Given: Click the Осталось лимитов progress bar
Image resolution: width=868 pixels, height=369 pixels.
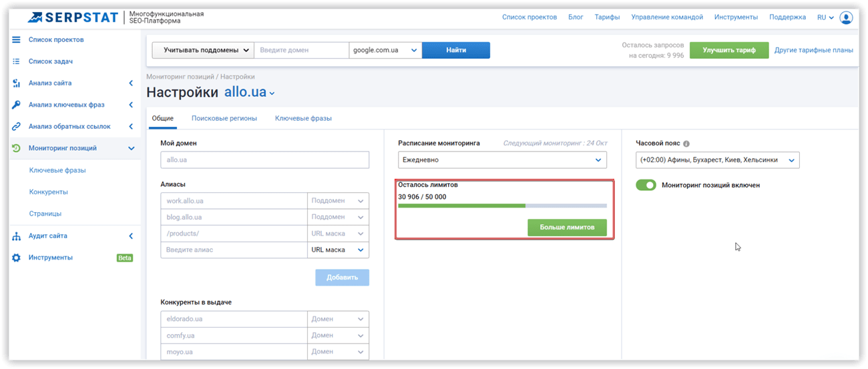Looking at the screenshot, I should [502, 206].
